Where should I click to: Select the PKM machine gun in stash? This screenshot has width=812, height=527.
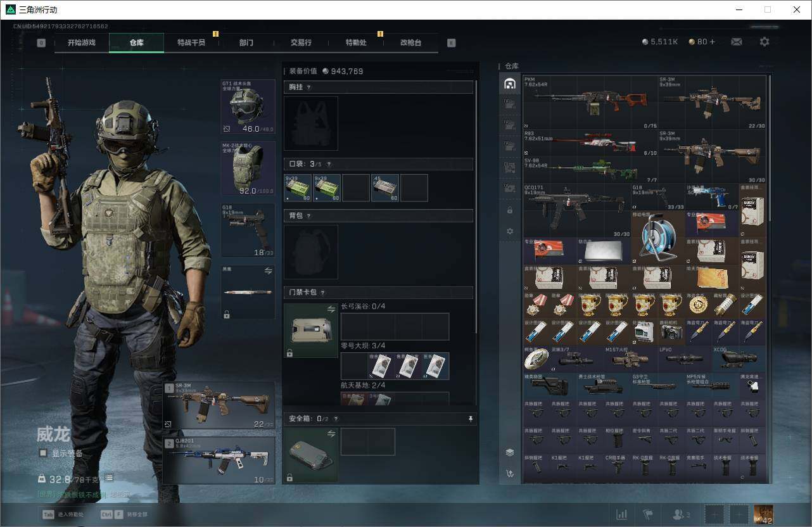click(x=590, y=103)
